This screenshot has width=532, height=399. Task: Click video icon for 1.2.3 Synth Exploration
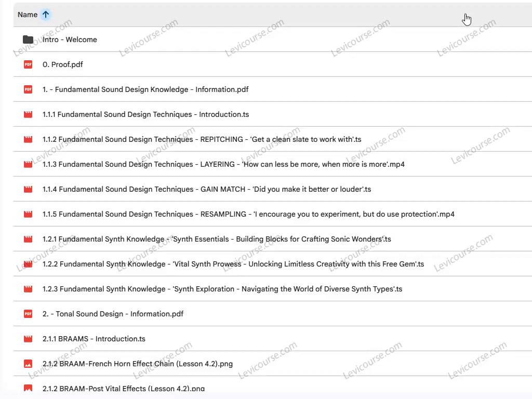pos(28,289)
